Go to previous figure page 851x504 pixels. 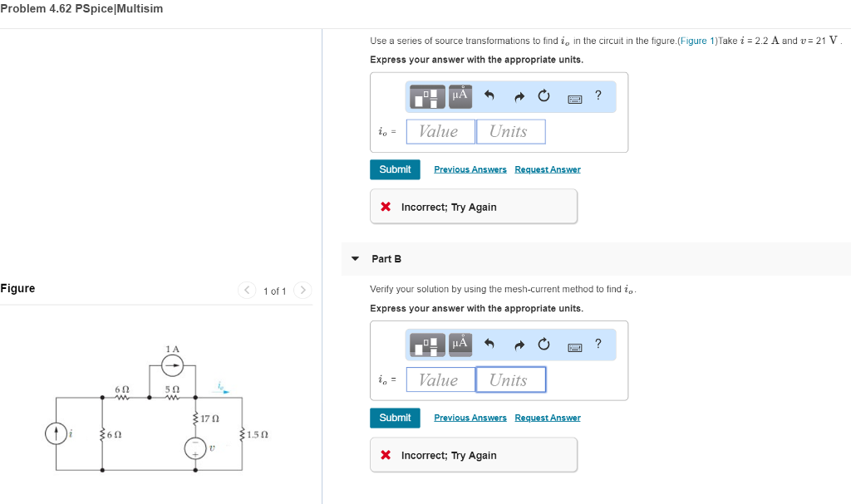point(246,291)
